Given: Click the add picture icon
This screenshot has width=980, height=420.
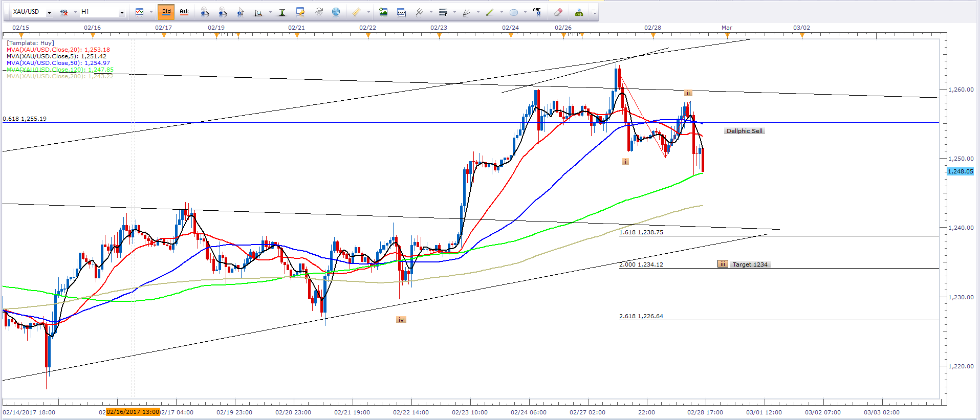Looking at the screenshot, I should click(x=383, y=12).
